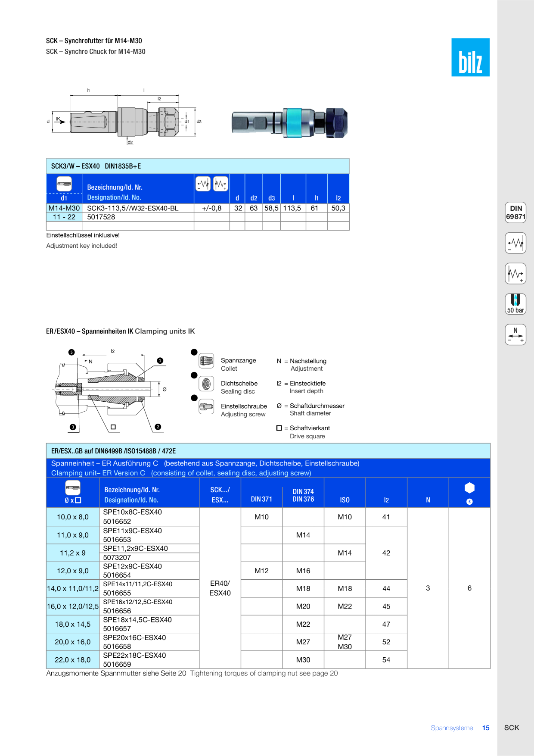Click the bilz logo
The image size is (534, 756).
(x=470, y=57)
